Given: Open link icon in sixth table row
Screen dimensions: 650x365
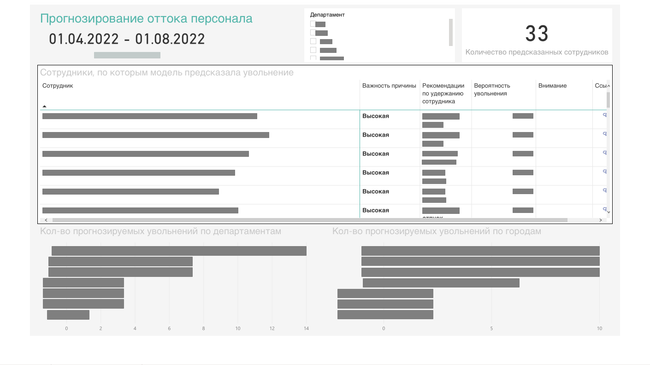Looking at the screenshot, I should click(x=605, y=209).
